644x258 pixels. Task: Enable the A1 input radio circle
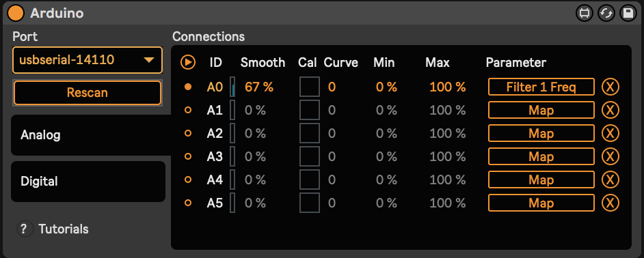[x=188, y=111]
